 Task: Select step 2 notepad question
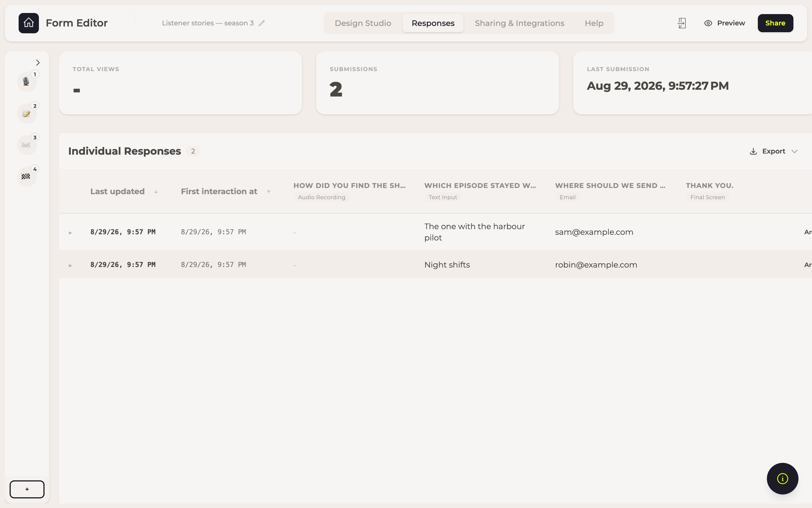(27, 113)
